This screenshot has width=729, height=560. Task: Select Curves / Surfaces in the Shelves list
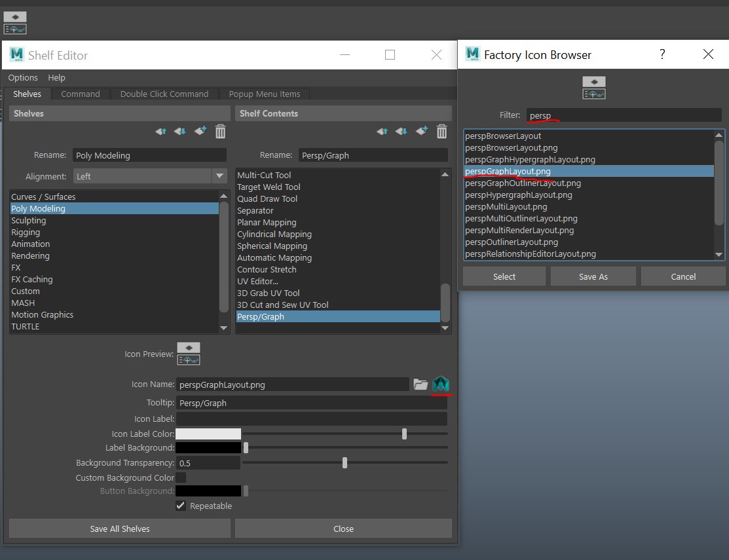tap(114, 196)
